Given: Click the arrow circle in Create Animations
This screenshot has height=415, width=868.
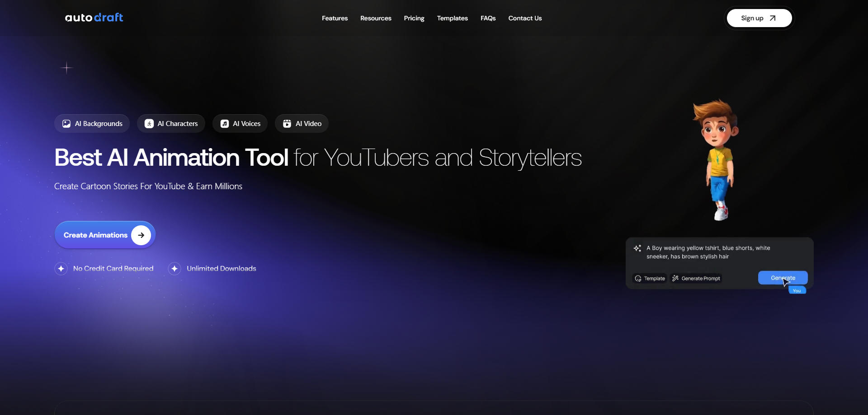Looking at the screenshot, I should (x=141, y=235).
